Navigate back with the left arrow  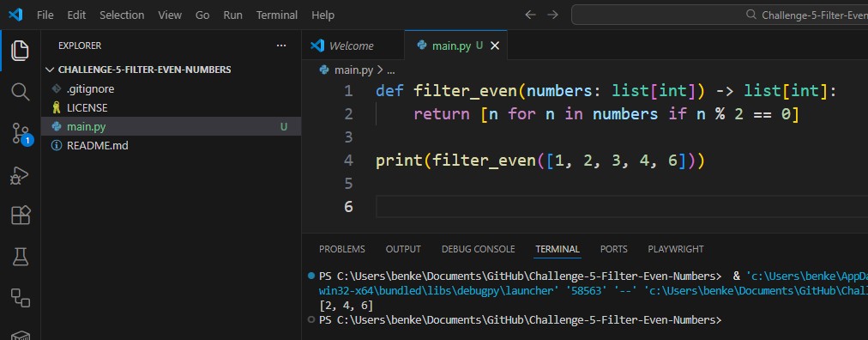click(530, 15)
